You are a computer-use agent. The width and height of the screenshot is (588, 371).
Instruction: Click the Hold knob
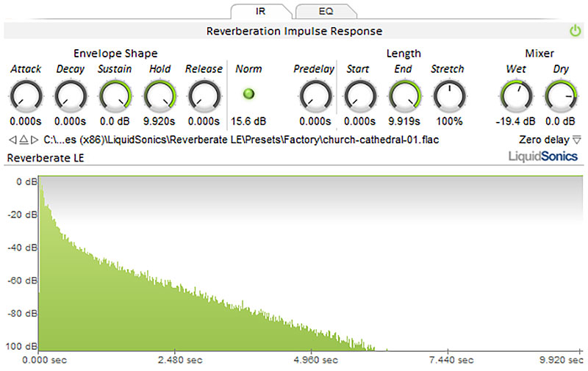159,96
